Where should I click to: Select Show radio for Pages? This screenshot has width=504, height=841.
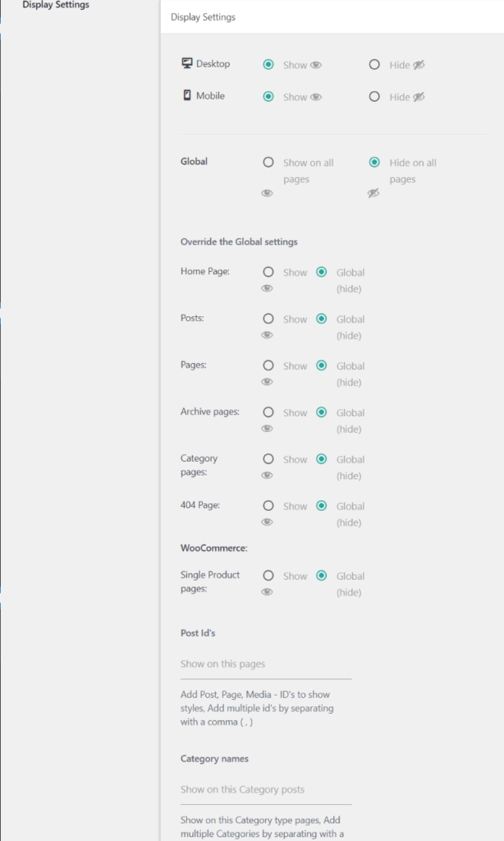point(268,366)
